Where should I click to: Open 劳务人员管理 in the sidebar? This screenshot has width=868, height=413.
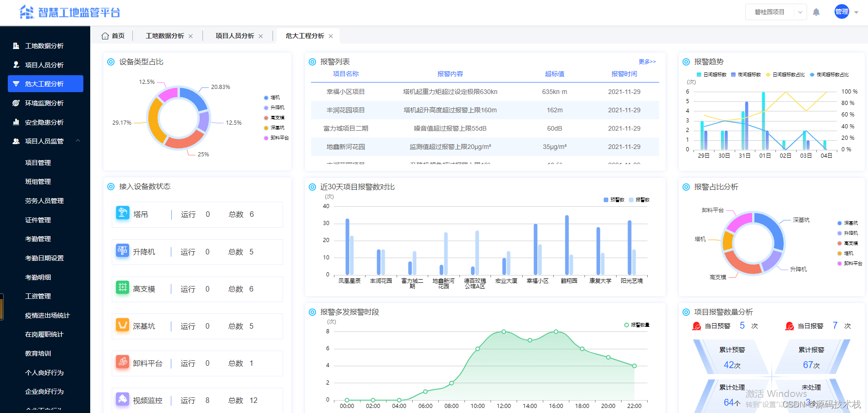44,201
